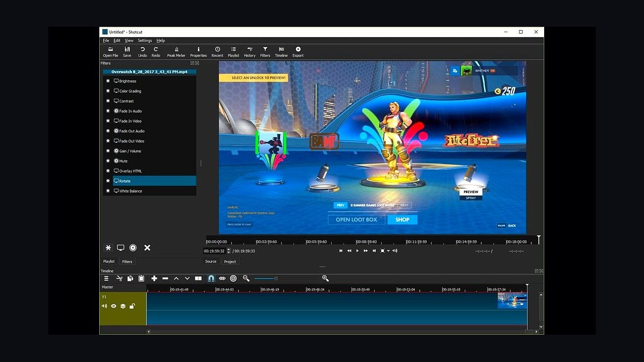Screen dimensions: 644x362
Task: Remove clip with the timeline minus icon
Action: 165,278
